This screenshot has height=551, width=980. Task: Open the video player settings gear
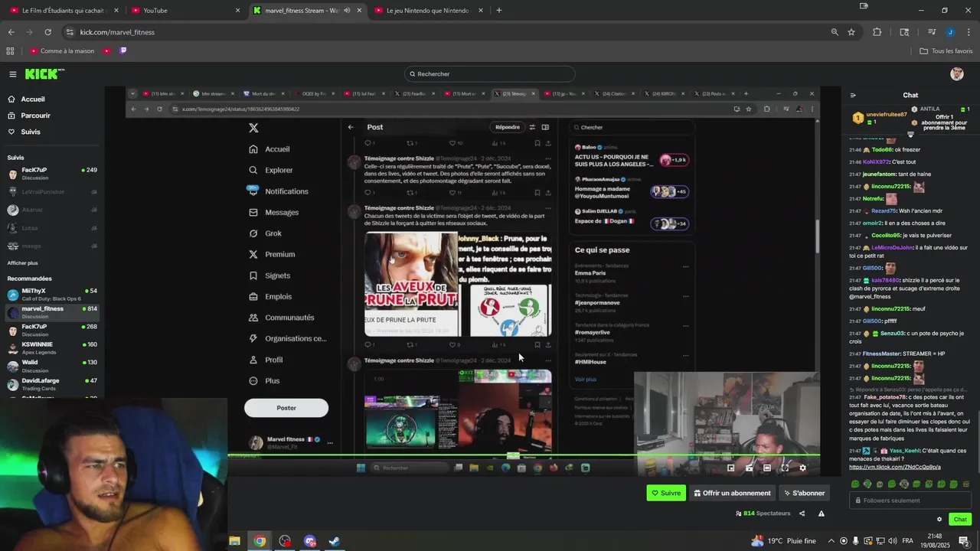pyautogui.click(x=802, y=468)
